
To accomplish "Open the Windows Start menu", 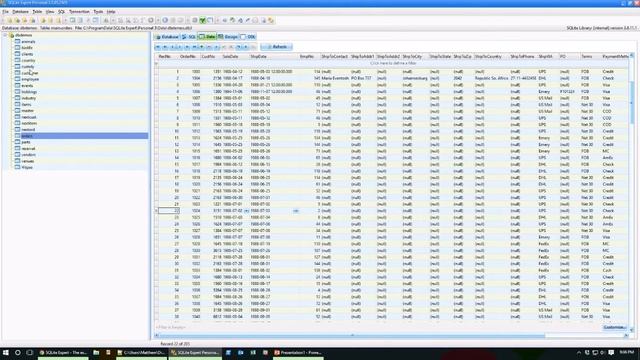I will click(x=6, y=353).
